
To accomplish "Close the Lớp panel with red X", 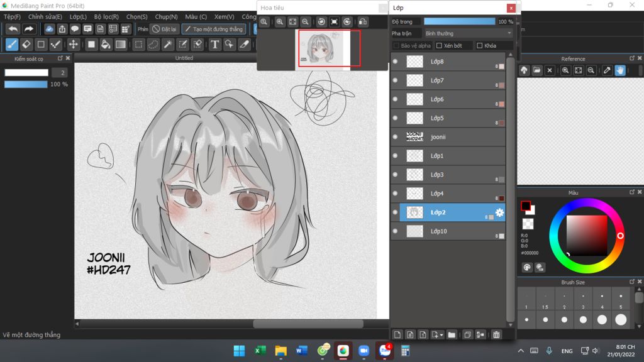I will point(511,8).
